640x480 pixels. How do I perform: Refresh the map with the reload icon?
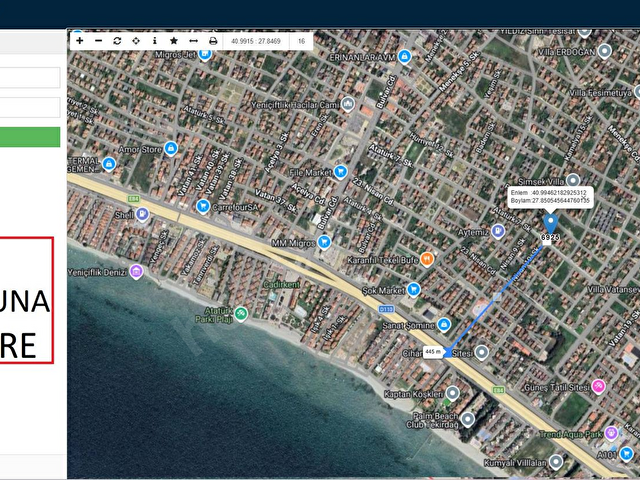117,41
